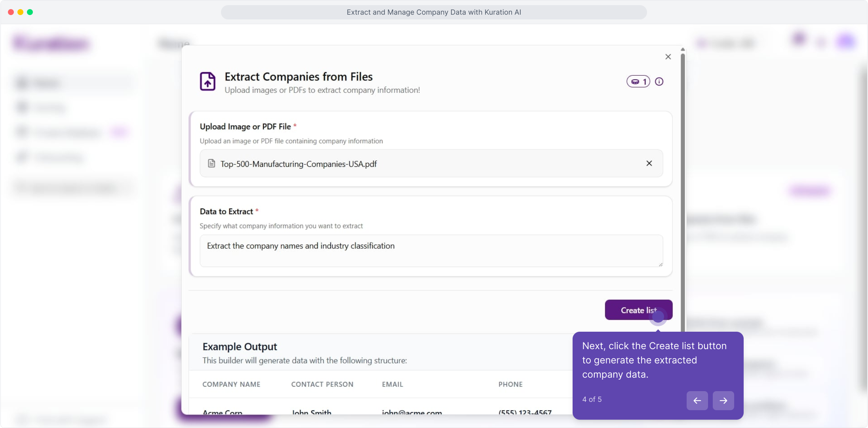
Task: Click the CONTACT PERSON column header
Action: pos(322,384)
